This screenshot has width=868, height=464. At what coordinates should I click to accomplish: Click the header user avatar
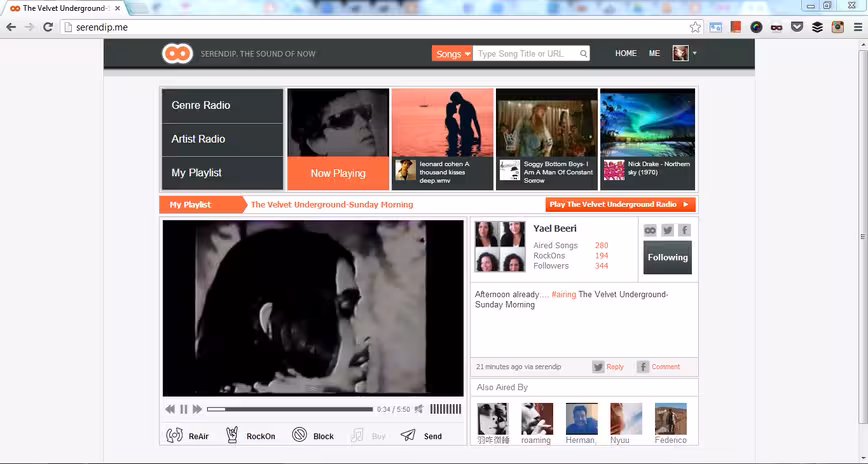coord(680,53)
